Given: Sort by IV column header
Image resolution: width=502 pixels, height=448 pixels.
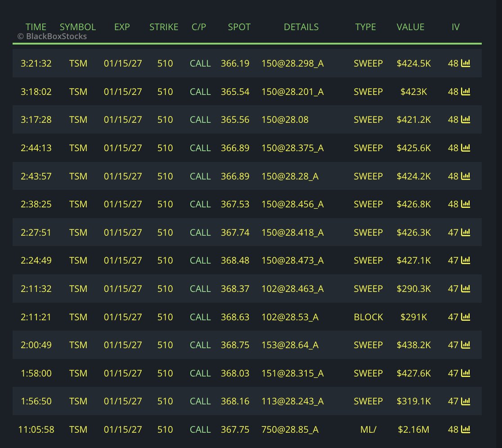Looking at the screenshot, I should (456, 27).
